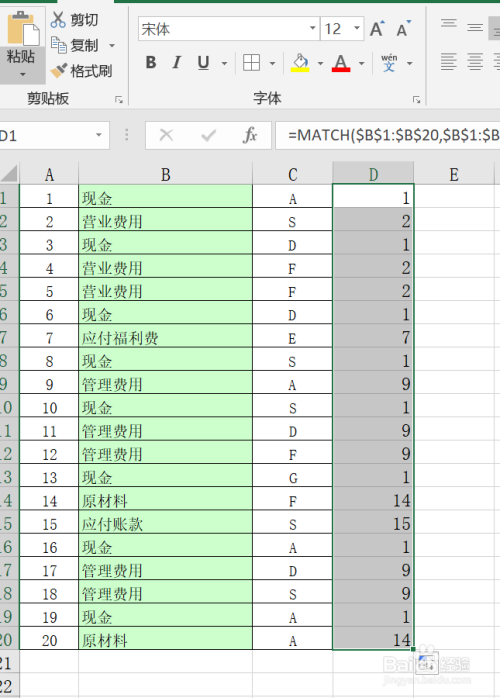Toggle Bold formatting
The image size is (500, 698).
point(151,63)
